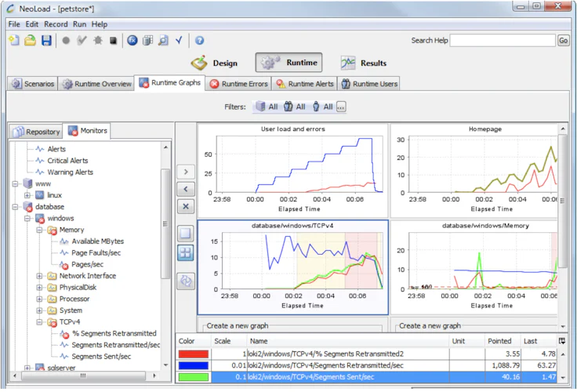Viewport: 577px width, 392px height.
Task: Open the Runtime Overview tab
Action: (96, 84)
